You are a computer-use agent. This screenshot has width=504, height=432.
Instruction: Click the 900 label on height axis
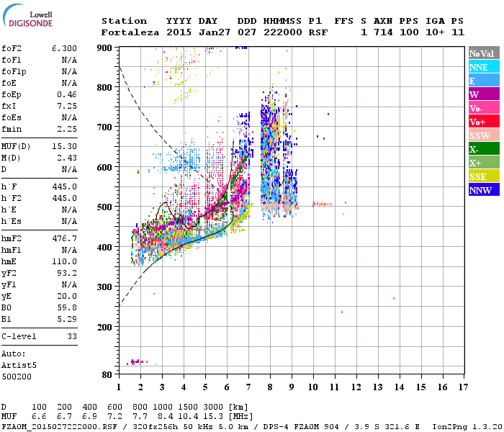pyautogui.click(x=105, y=48)
